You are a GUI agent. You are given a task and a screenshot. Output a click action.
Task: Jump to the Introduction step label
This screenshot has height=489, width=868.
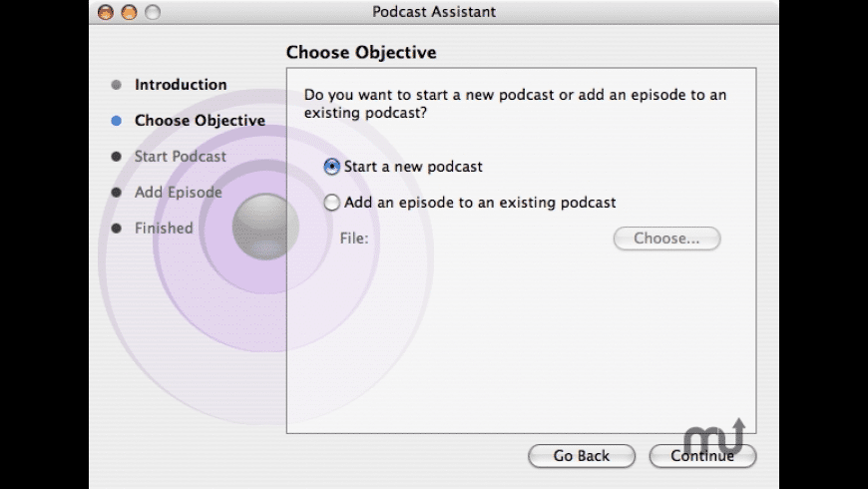(181, 85)
